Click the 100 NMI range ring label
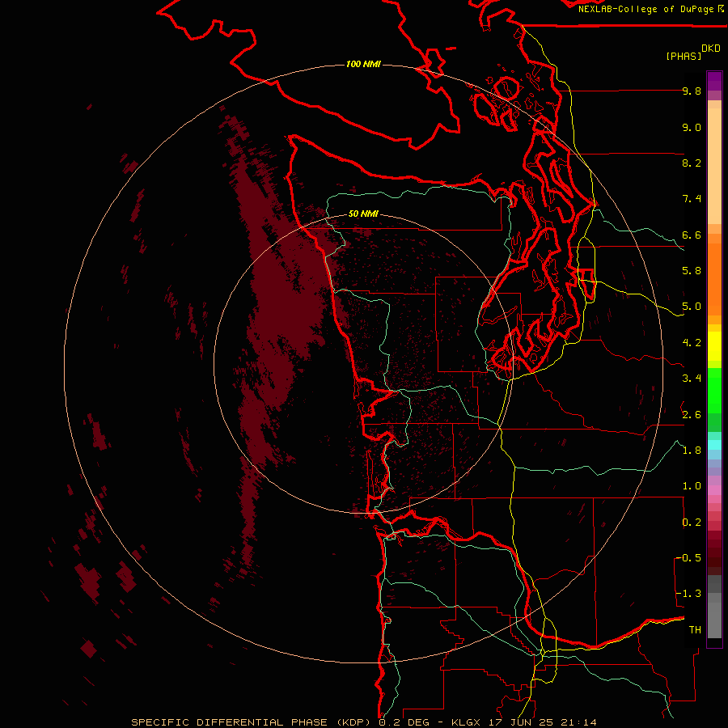The width and height of the screenshot is (728, 728). [x=363, y=64]
